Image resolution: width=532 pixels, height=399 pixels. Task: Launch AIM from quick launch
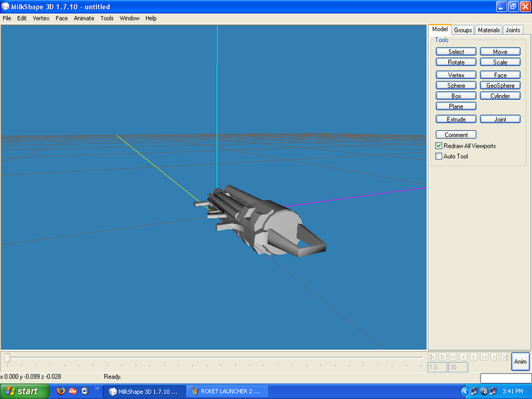point(72,391)
